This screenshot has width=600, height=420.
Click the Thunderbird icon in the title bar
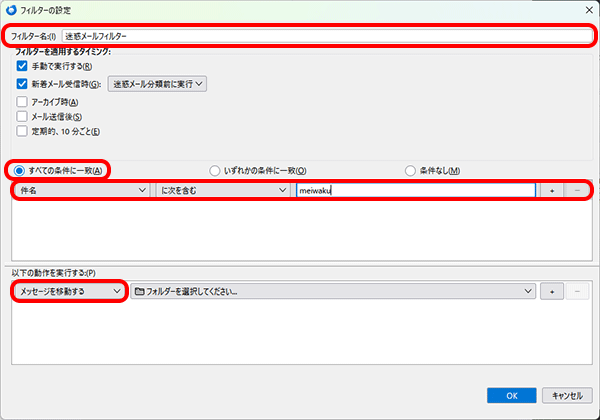[10, 10]
